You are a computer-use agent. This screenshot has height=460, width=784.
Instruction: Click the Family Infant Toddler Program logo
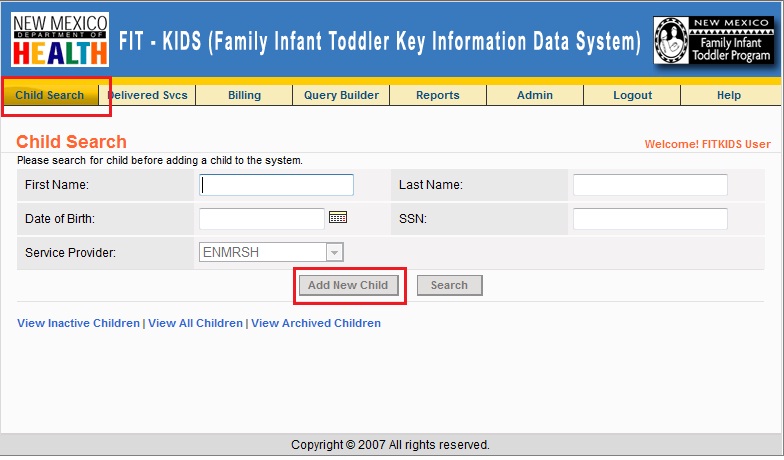[x=713, y=40]
